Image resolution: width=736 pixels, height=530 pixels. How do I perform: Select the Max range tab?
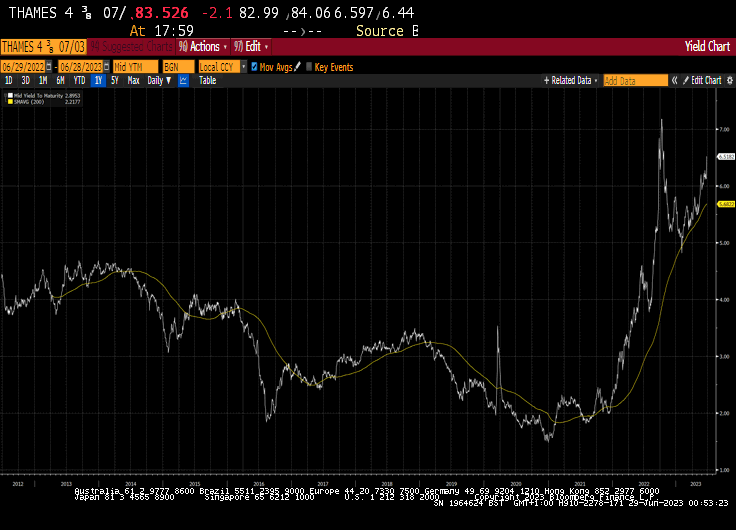tap(134, 81)
